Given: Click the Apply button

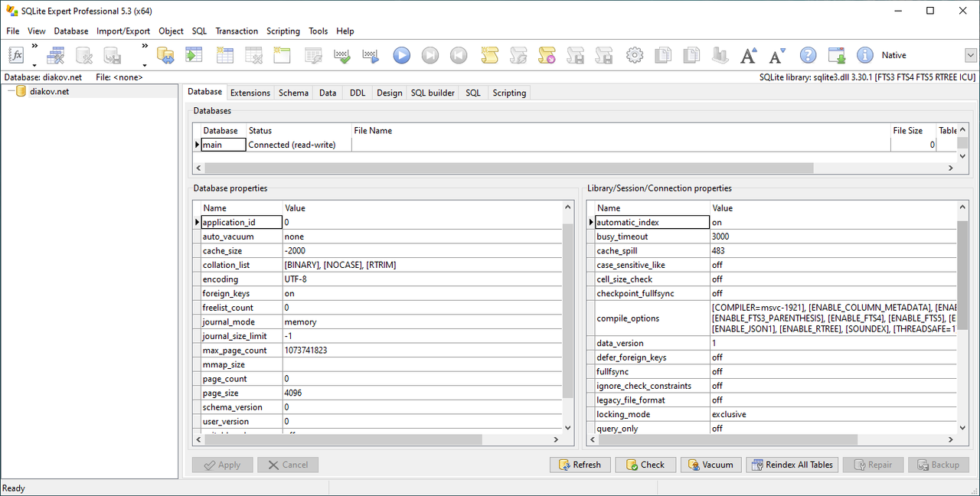Looking at the screenshot, I should 222,465.
